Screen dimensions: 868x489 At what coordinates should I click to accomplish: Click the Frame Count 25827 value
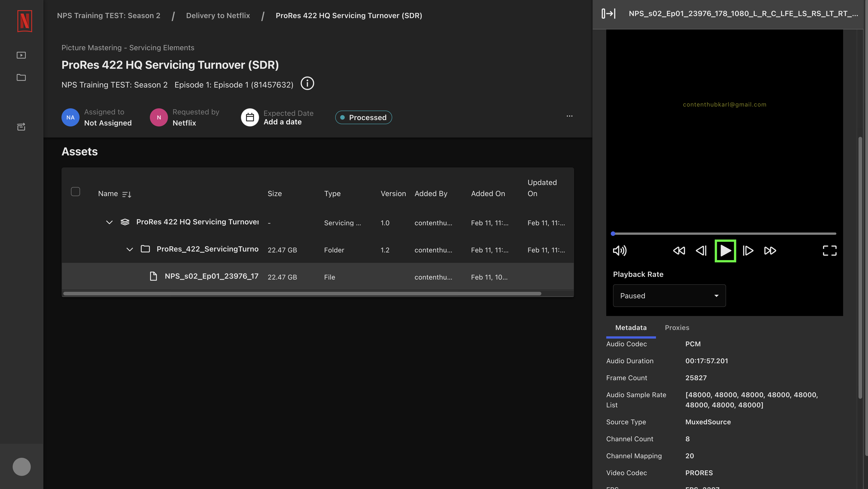click(696, 378)
